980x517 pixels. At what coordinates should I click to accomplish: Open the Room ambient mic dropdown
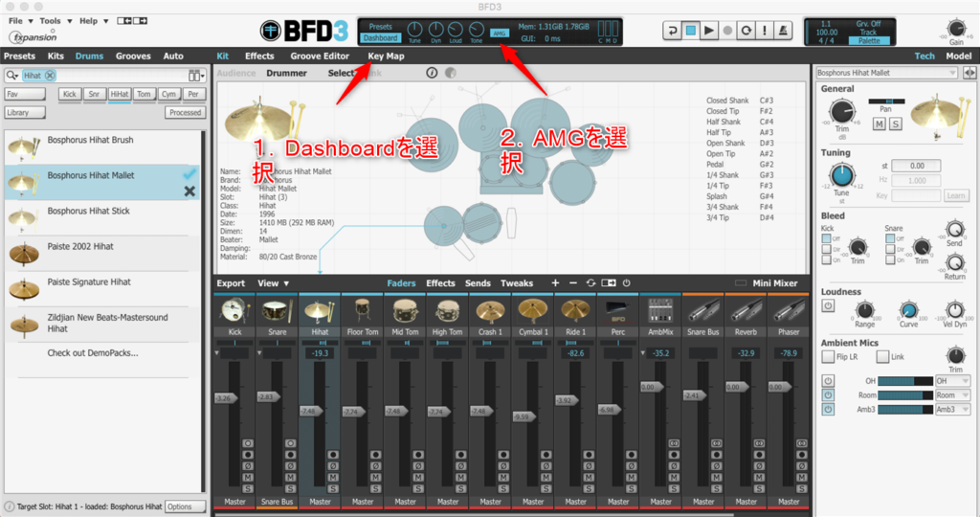[952, 394]
